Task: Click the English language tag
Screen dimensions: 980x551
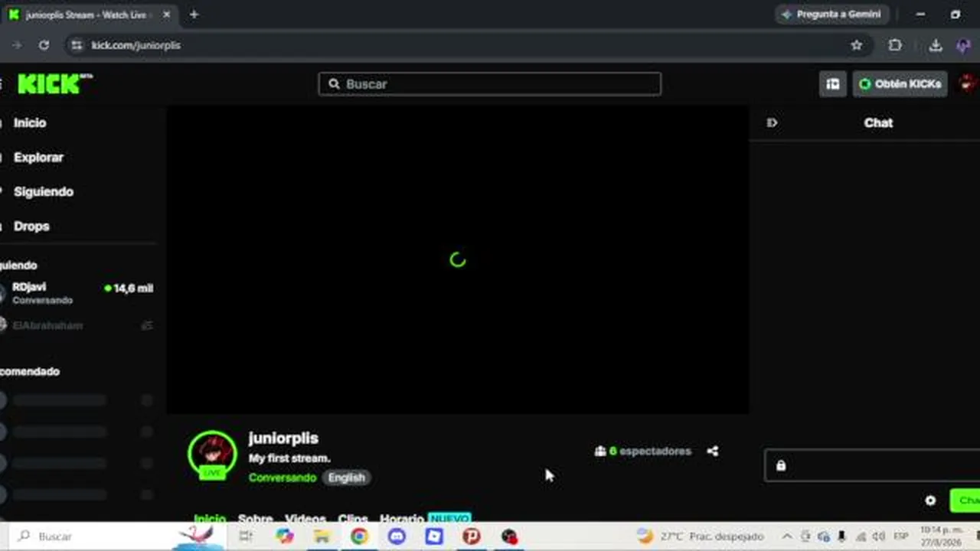Action: (347, 478)
